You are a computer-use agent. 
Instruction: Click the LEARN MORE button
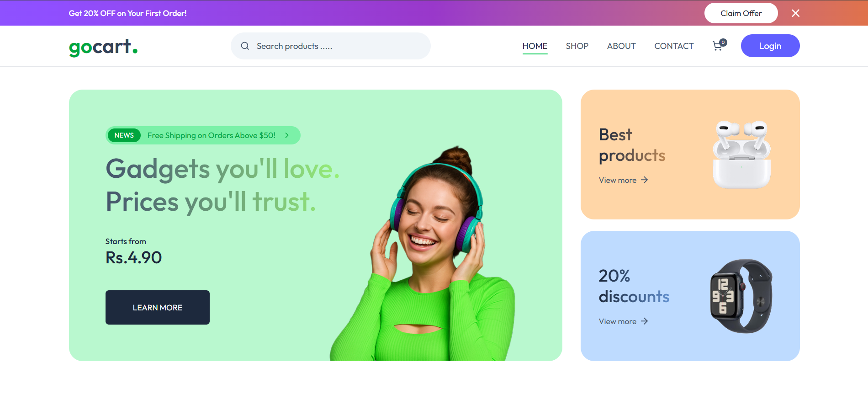pyautogui.click(x=158, y=308)
